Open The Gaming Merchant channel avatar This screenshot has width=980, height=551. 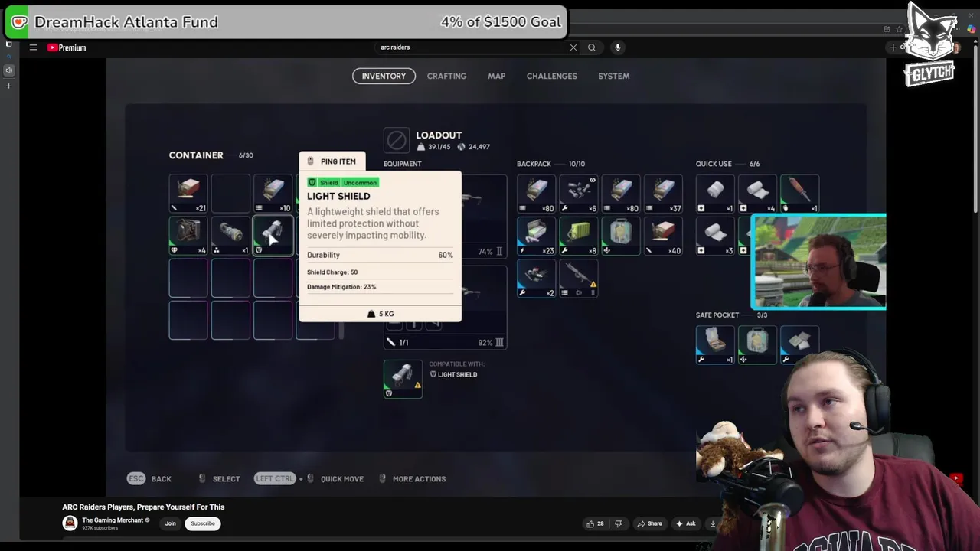[70, 523]
